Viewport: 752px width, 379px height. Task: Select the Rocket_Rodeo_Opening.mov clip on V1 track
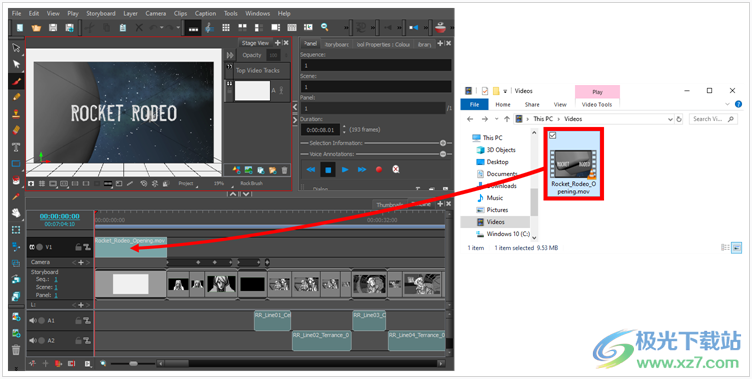[x=131, y=248]
